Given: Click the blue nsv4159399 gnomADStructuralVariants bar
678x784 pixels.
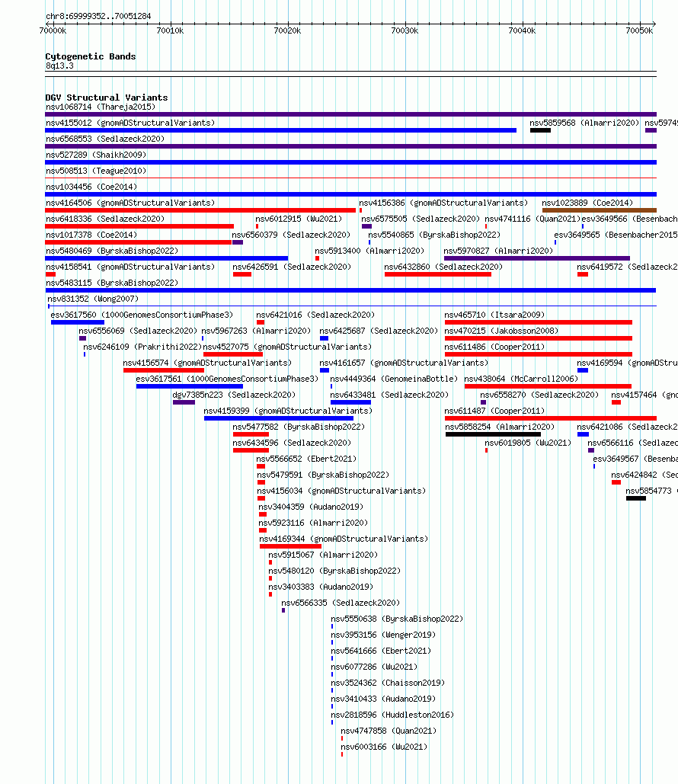Looking at the screenshot, I should click(x=279, y=418).
